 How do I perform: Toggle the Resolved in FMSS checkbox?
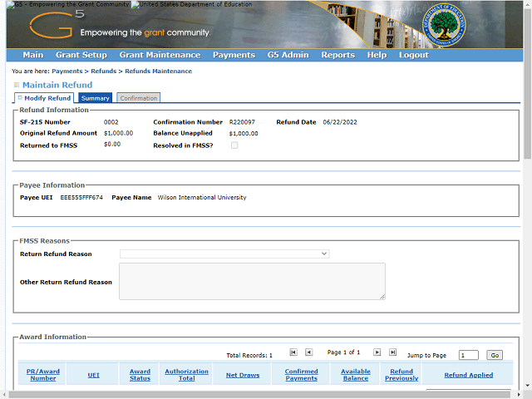(234, 145)
